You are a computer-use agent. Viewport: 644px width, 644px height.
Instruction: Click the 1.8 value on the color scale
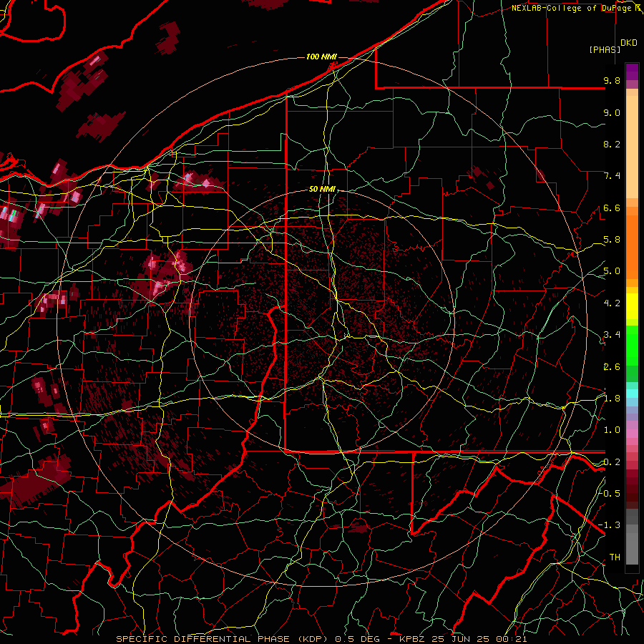[x=612, y=399]
